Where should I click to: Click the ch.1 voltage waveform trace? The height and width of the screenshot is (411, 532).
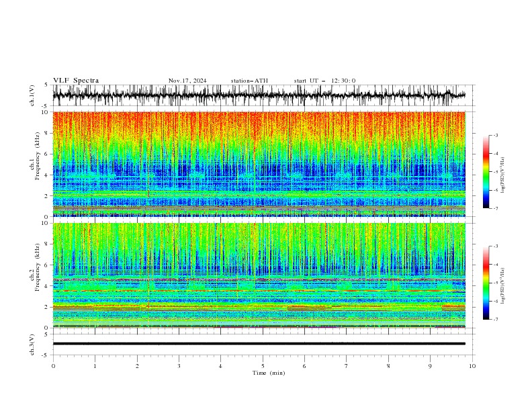click(x=259, y=95)
